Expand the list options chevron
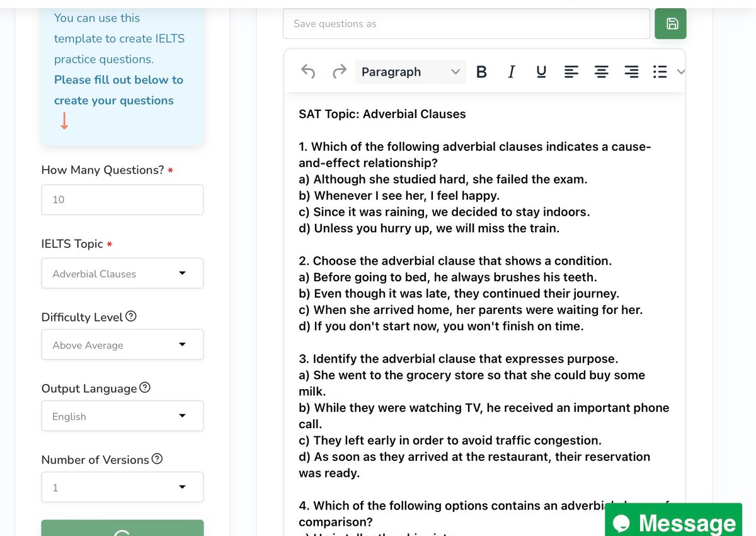Viewport: 756px width, 536px height. coord(680,72)
